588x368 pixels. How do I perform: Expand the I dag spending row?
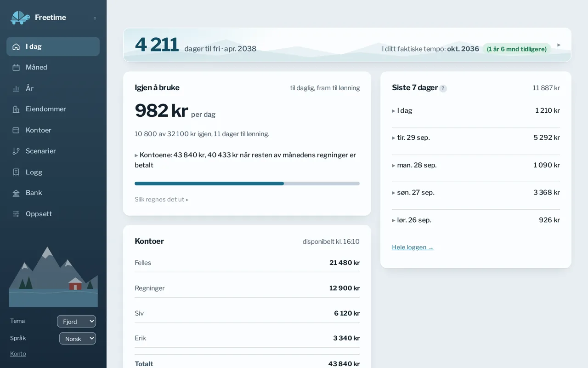click(x=476, y=110)
